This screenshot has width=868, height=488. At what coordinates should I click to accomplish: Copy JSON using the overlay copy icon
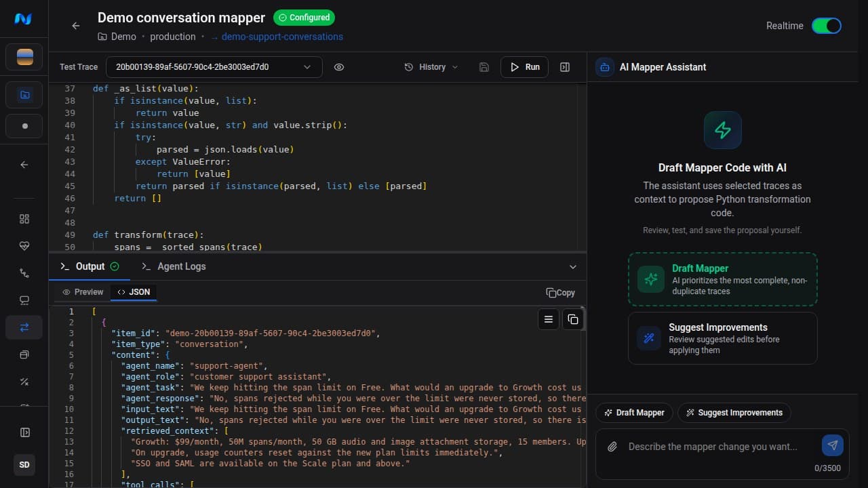click(573, 319)
